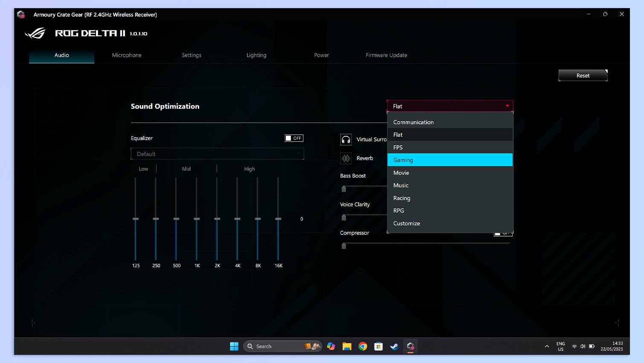Screen dimensions: 644x363
Task: Open the Equalizer Default preset dropdown
Action: [x=217, y=154]
